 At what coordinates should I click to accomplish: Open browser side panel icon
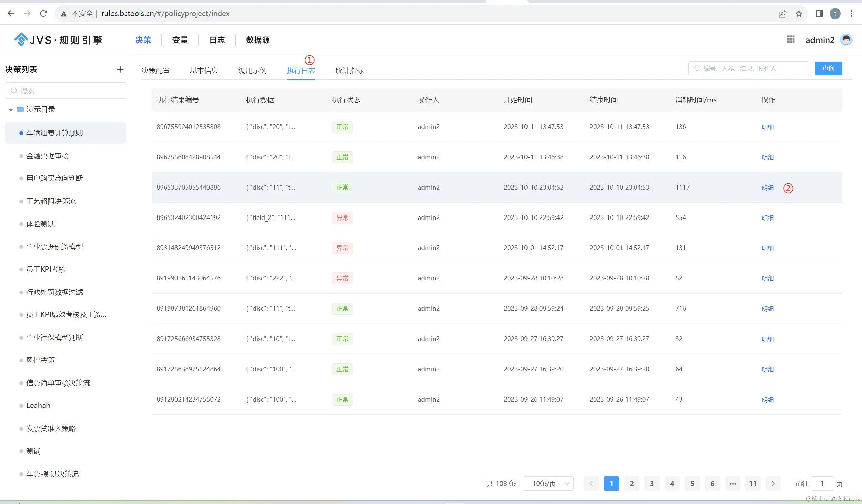(x=819, y=14)
